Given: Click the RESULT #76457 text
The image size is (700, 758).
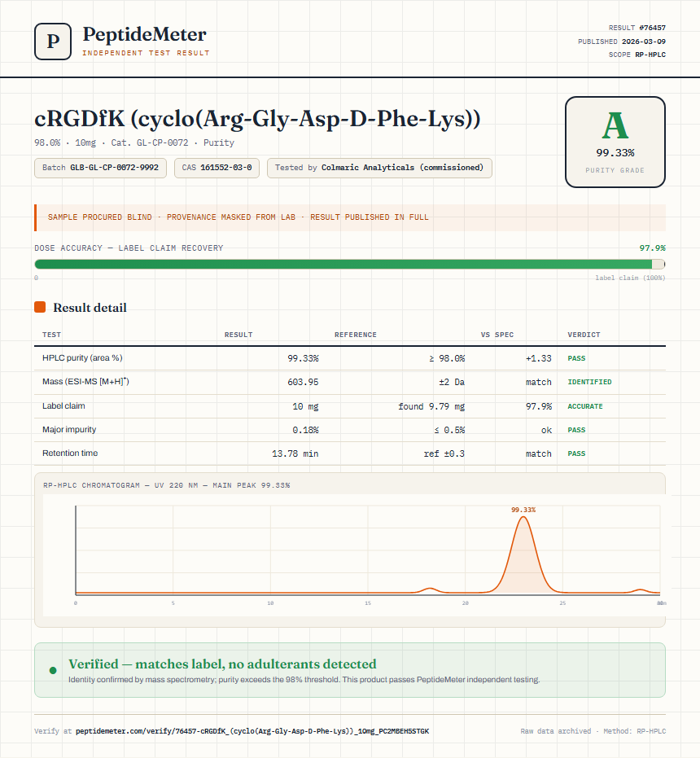Looking at the screenshot, I should [637, 28].
